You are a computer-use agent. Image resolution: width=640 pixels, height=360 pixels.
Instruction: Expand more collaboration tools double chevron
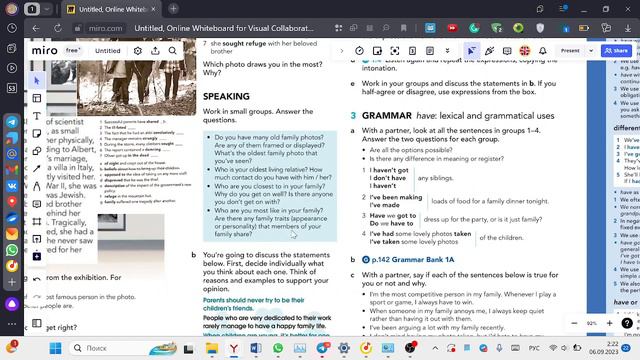click(x=447, y=51)
